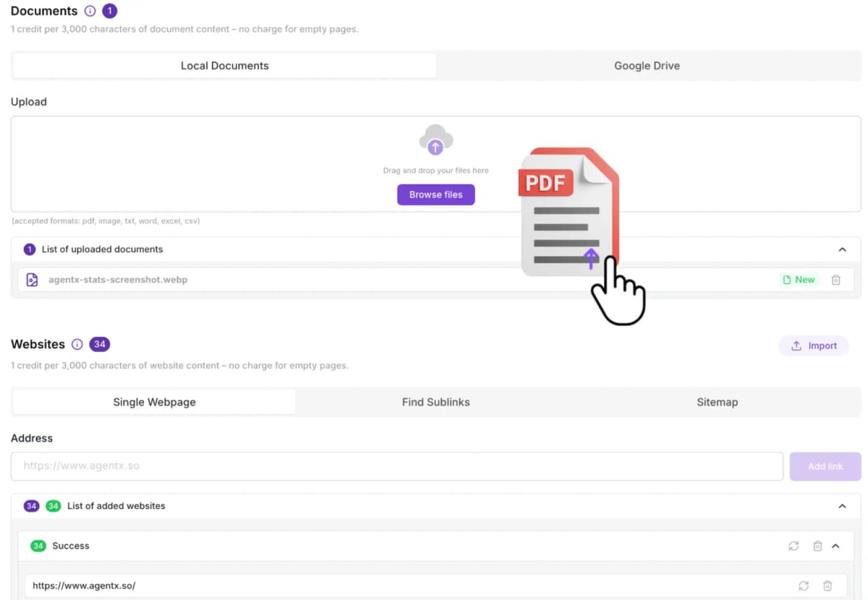
Task: Switch to the Sitemap tab
Action: pyautogui.click(x=717, y=402)
